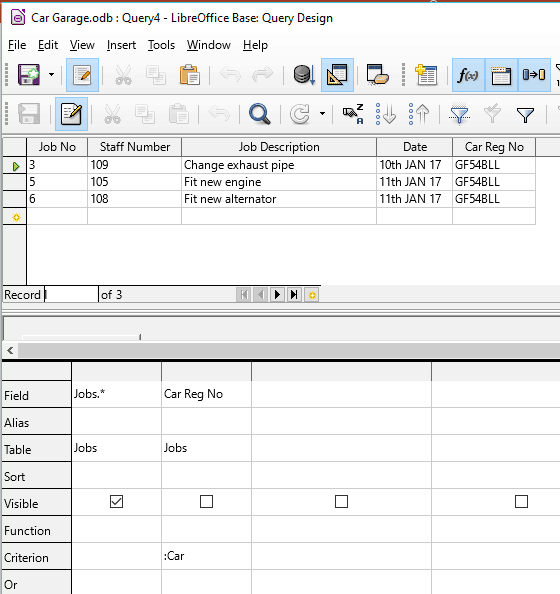Click the Car Reg No column header

tap(494, 147)
